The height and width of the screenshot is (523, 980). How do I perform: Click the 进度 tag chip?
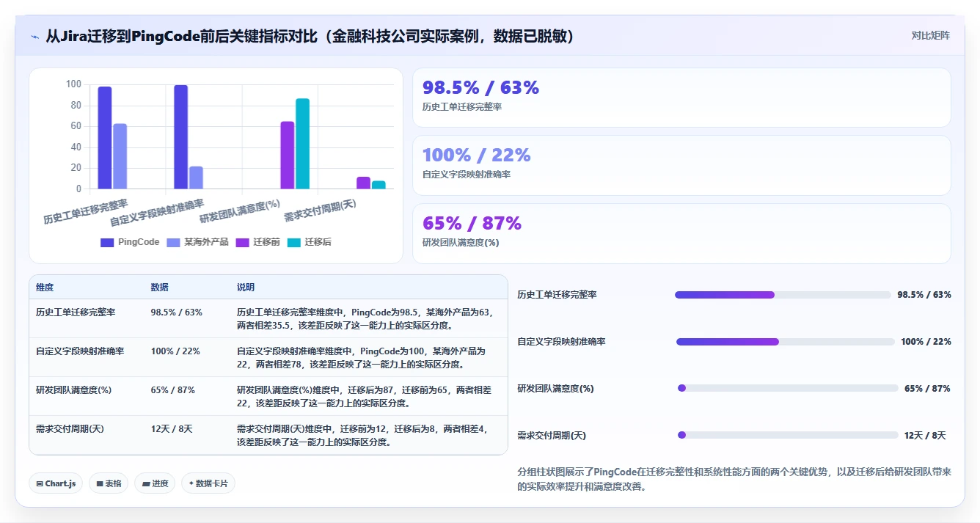click(155, 483)
